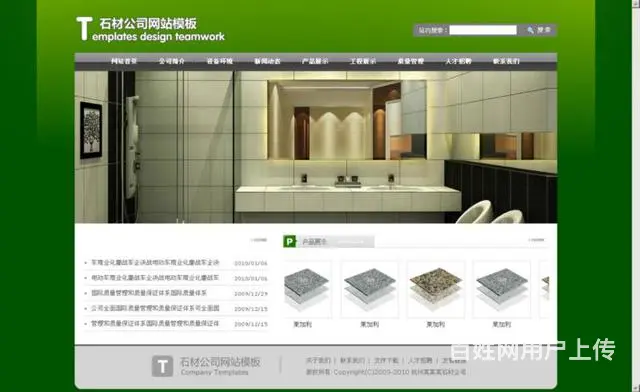Click the more link in the 产品展示 section
The height and width of the screenshot is (392, 640).
[x=536, y=240]
